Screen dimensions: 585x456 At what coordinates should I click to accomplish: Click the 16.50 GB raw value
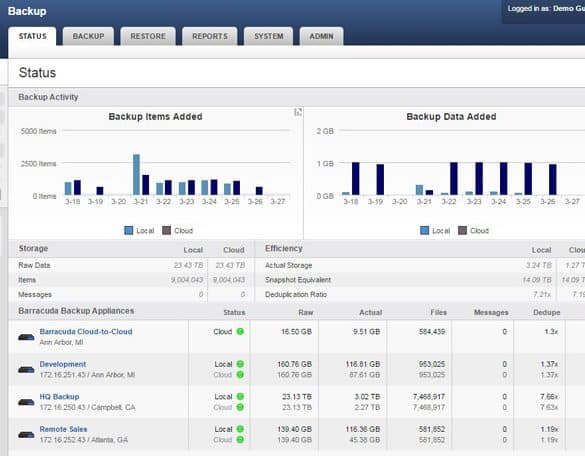(296, 331)
